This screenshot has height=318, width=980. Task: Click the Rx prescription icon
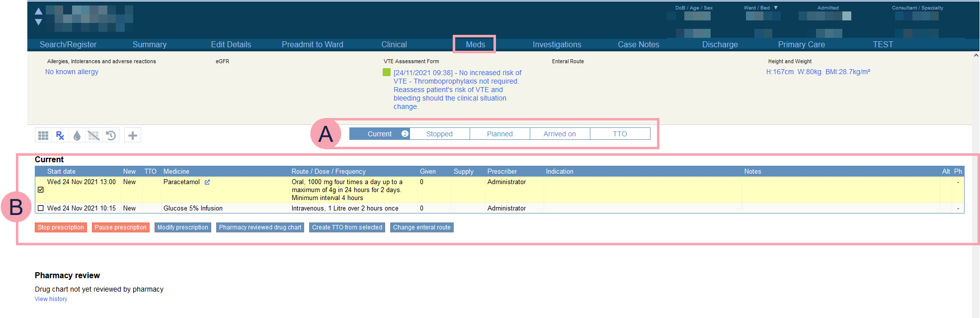[60, 135]
